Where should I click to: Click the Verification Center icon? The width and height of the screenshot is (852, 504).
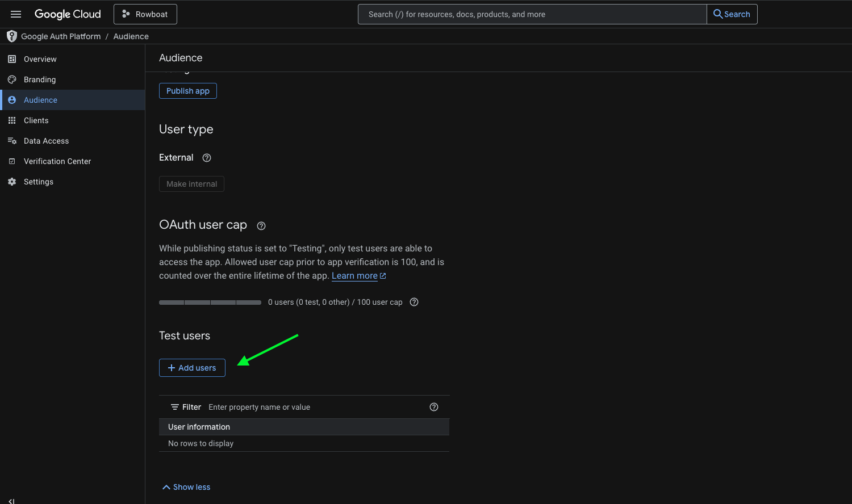[12, 161]
